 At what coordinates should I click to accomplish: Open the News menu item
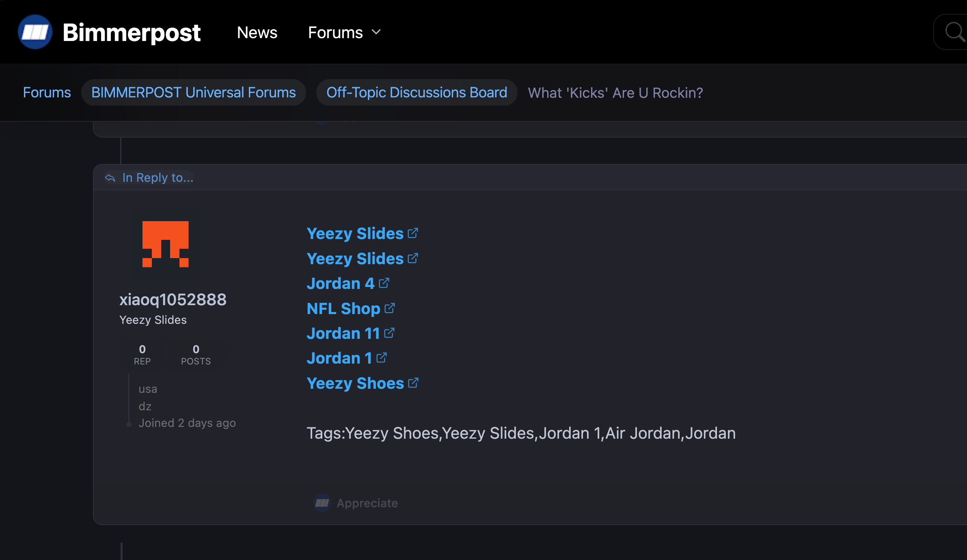coord(257,32)
